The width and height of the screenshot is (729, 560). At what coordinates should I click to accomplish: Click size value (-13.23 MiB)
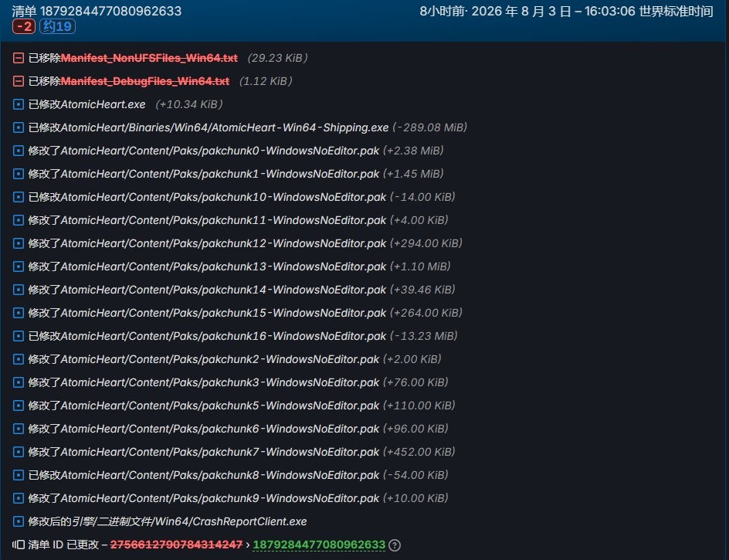(x=423, y=336)
